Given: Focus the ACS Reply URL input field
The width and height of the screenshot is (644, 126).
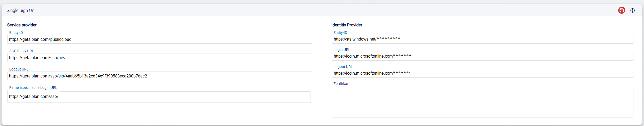Looking at the screenshot, I should 160,58.
